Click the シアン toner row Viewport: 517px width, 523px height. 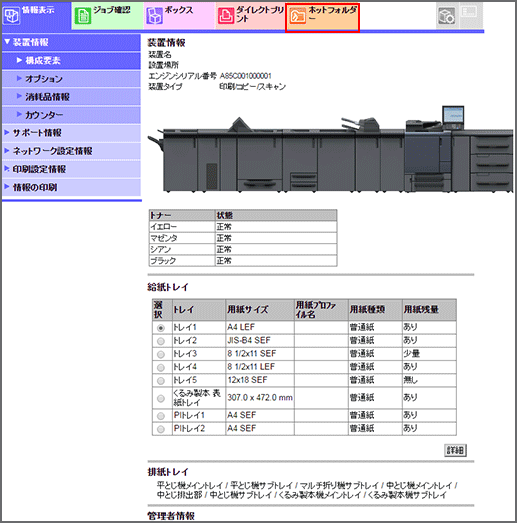[x=243, y=249]
